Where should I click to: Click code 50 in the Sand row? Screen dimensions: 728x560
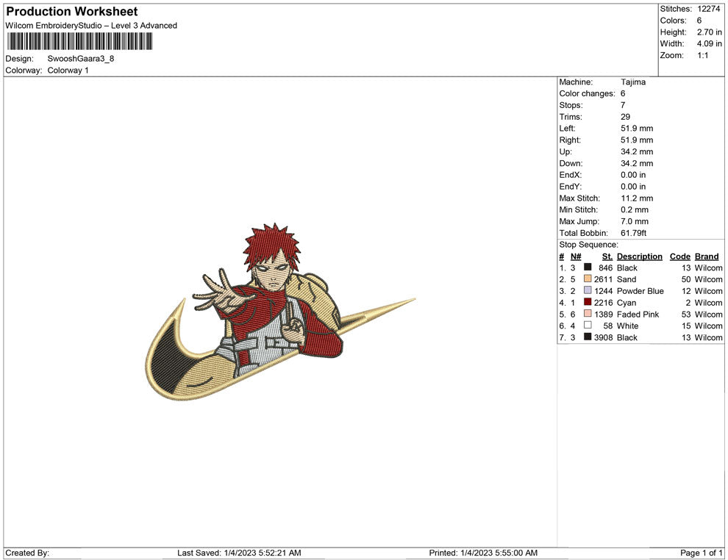point(686,279)
